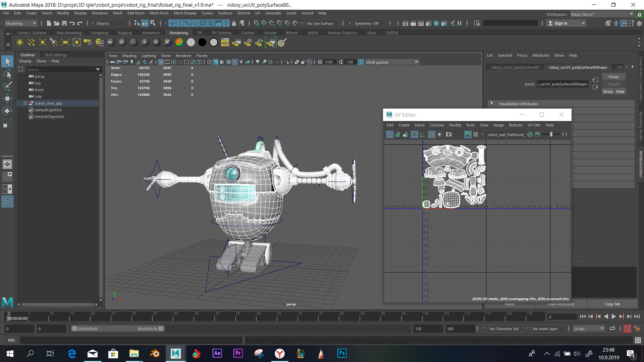The height and width of the screenshot is (362, 644).
Task: Click the time range slider bar
Action: (117, 328)
